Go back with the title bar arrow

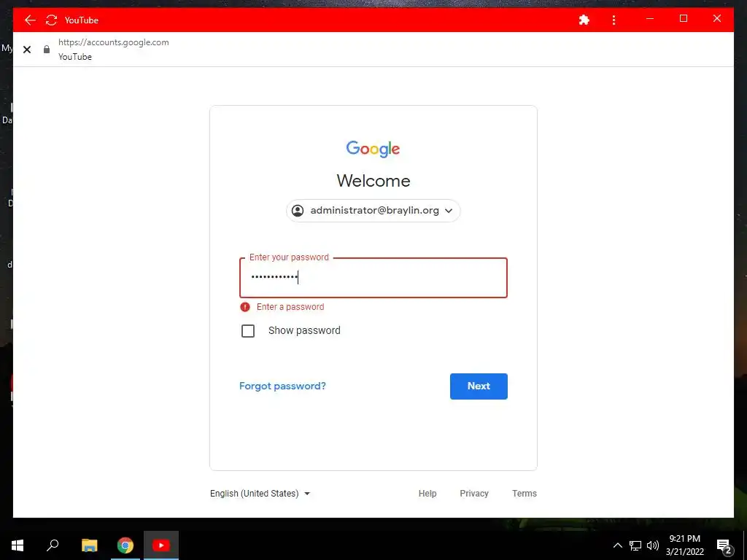30,20
